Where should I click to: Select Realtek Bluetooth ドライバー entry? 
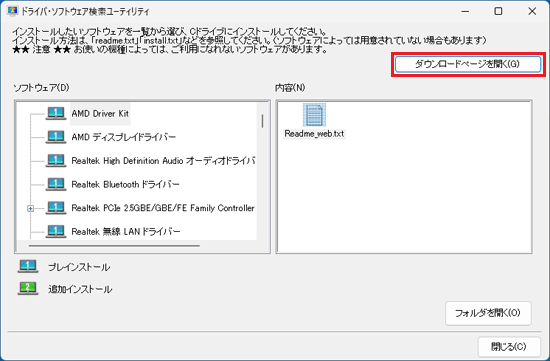click(x=125, y=185)
